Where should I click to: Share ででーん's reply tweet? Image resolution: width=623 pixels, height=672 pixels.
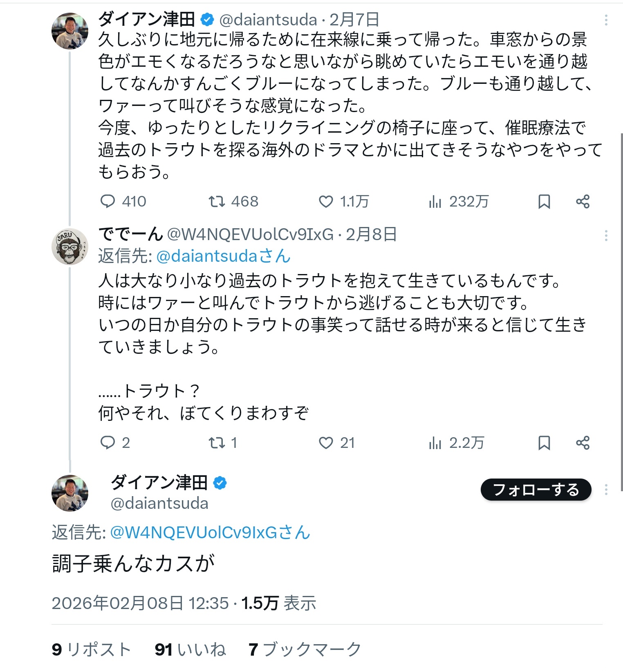(x=583, y=443)
